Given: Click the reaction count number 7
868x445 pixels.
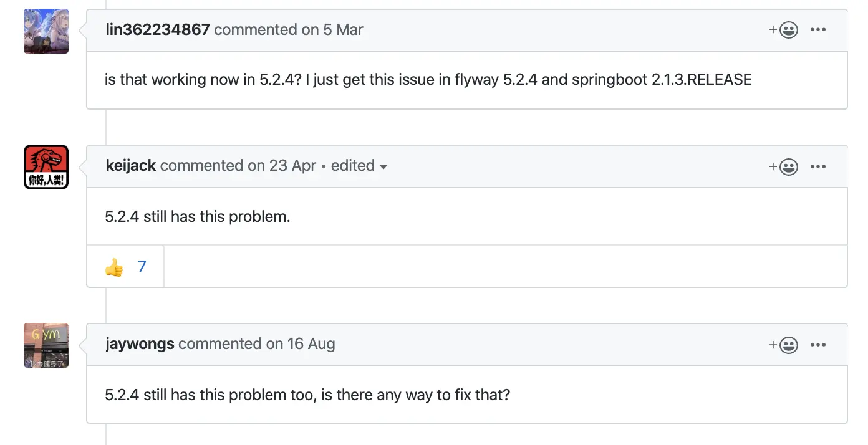Looking at the screenshot, I should pyautogui.click(x=142, y=267).
